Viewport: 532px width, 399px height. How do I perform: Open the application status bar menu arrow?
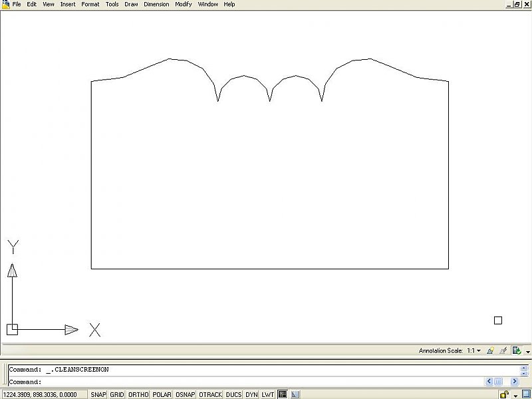pyautogui.click(x=516, y=396)
